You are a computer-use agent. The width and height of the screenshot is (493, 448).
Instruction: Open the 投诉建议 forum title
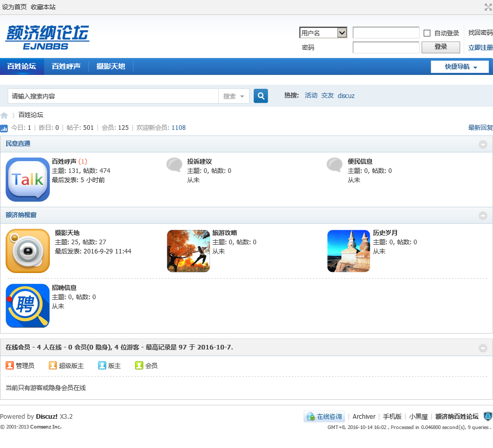[199, 162]
